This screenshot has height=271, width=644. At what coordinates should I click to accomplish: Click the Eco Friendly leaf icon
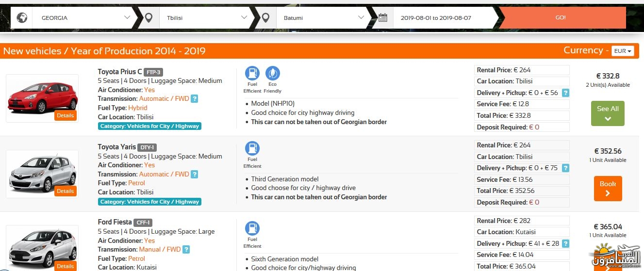[273, 73]
